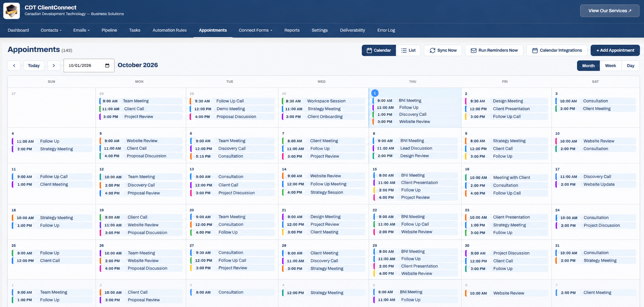Open October 25 Client Call at 12:00 PM
The image size is (644, 307).
click(52, 261)
